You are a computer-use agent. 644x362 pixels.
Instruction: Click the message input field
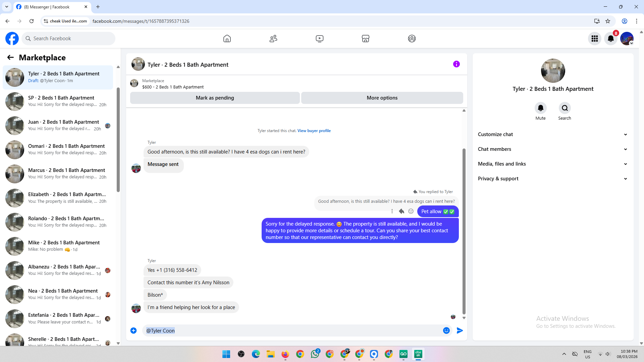click(292, 330)
